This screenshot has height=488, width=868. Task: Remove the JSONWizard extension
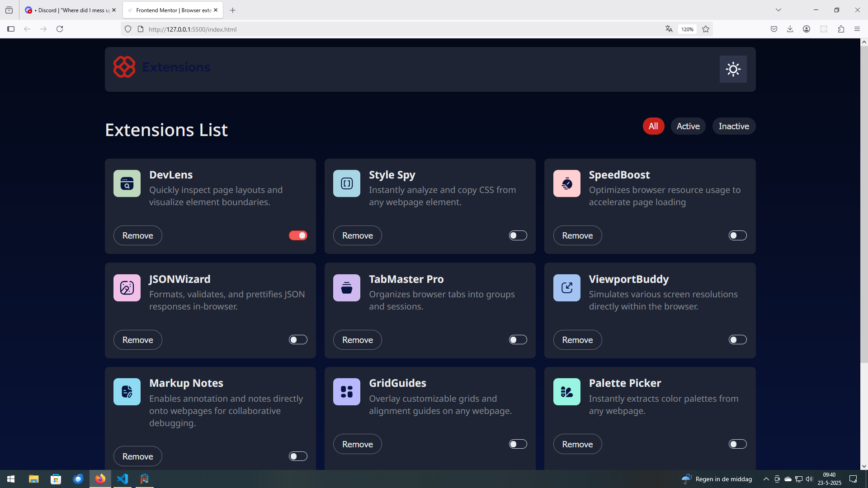(x=137, y=340)
